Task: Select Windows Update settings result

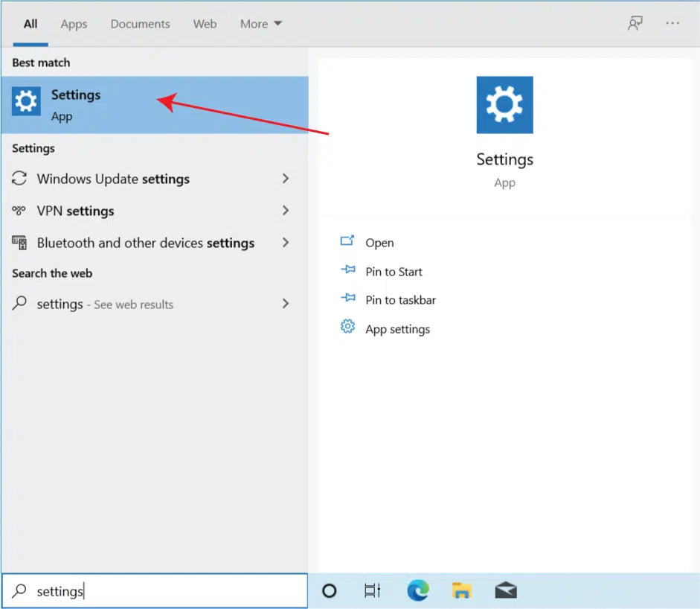Action: [x=155, y=179]
